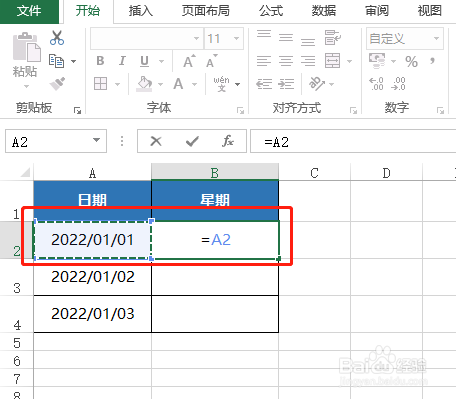
Task: Align text to bottom
Action: click(x=308, y=41)
